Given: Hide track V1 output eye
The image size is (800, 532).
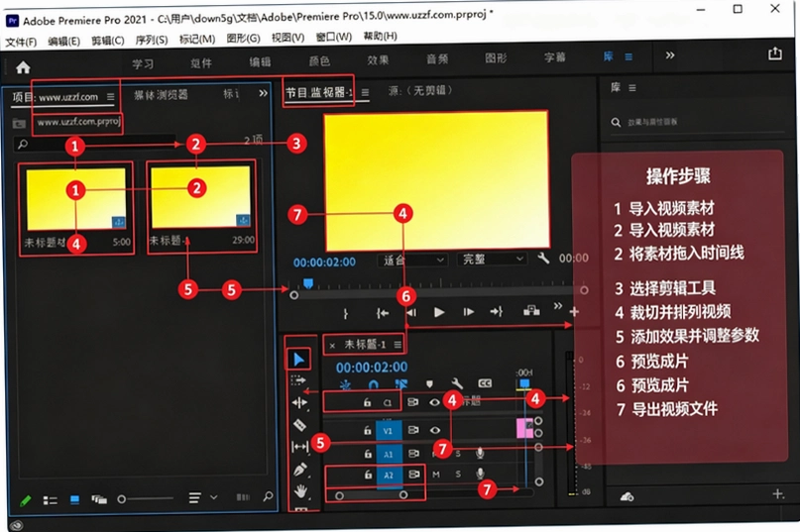Looking at the screenshot, I should click(434, 430).
